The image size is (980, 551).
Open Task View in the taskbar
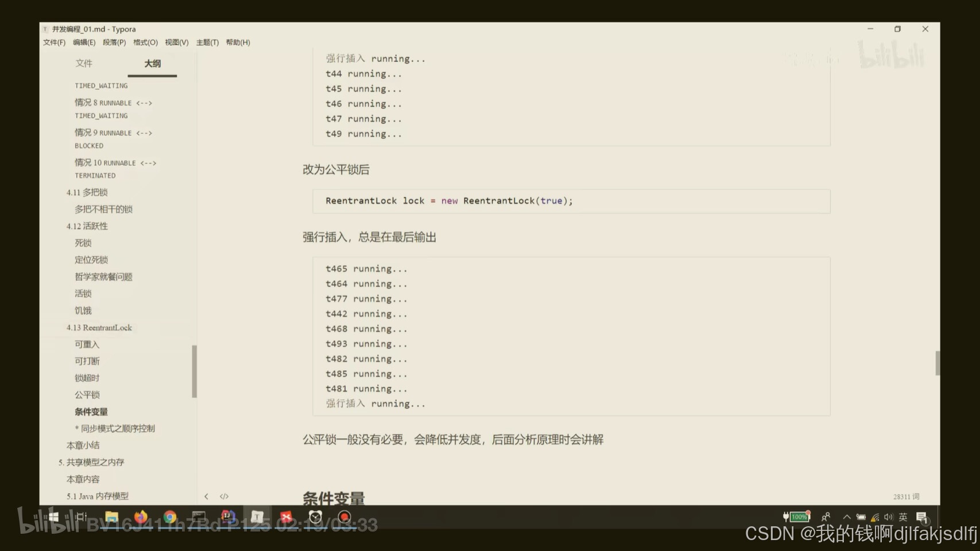pos(81,517)
